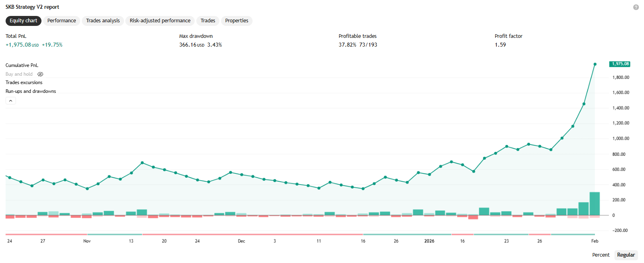Click the Max drawdown label
The width and height of the screenshot is (644, 263).
pyautogui.click(x=196, y=36)
